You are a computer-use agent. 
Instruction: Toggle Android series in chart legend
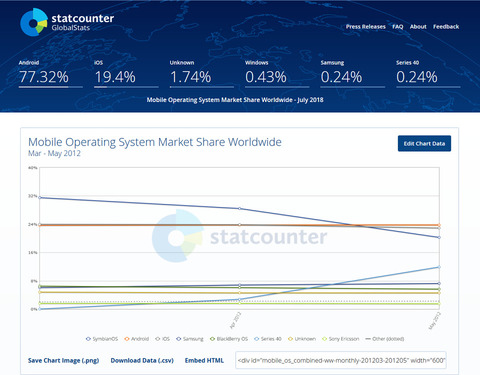136,339
